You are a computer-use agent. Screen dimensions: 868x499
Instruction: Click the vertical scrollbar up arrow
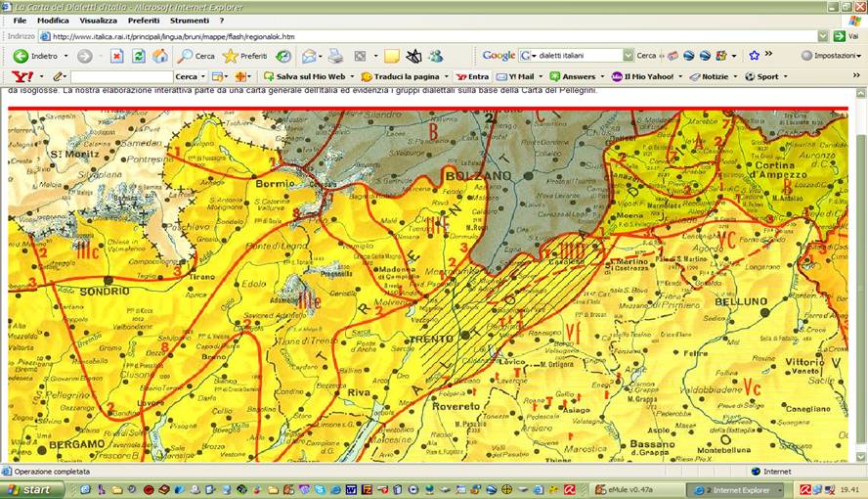(861, 94)
